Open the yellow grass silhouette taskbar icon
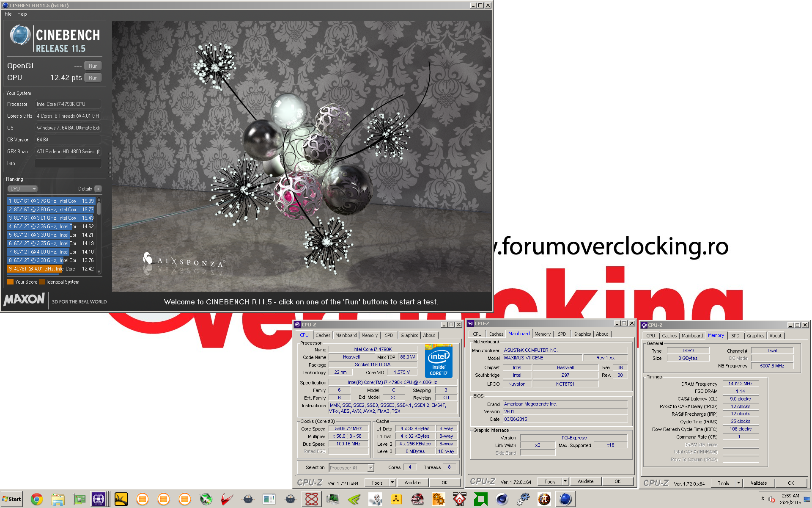The height and width of the screenshot is (508, 812). [121, 499]
